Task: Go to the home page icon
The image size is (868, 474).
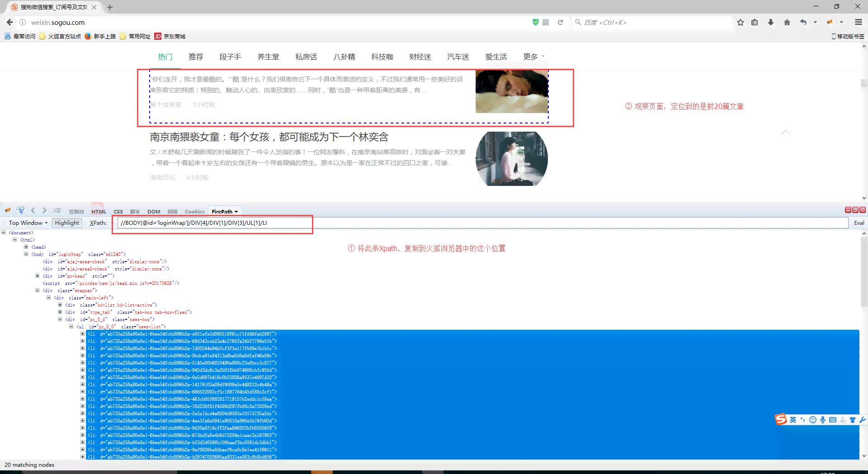Action: click(787, 22)
